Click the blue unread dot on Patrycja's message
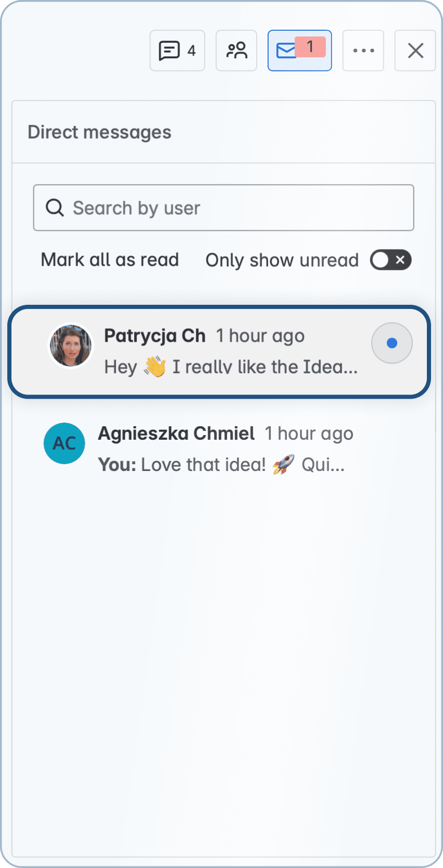Image resolution: width=443 pixels, height=868 pixels. tap(392, 343)
